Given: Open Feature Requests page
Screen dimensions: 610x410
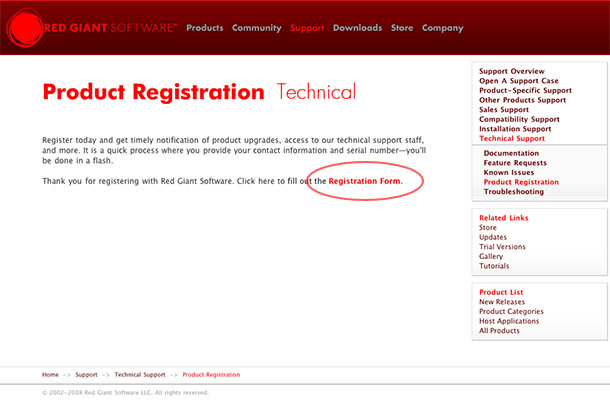Looking at the screenshot, I should 515,163.
